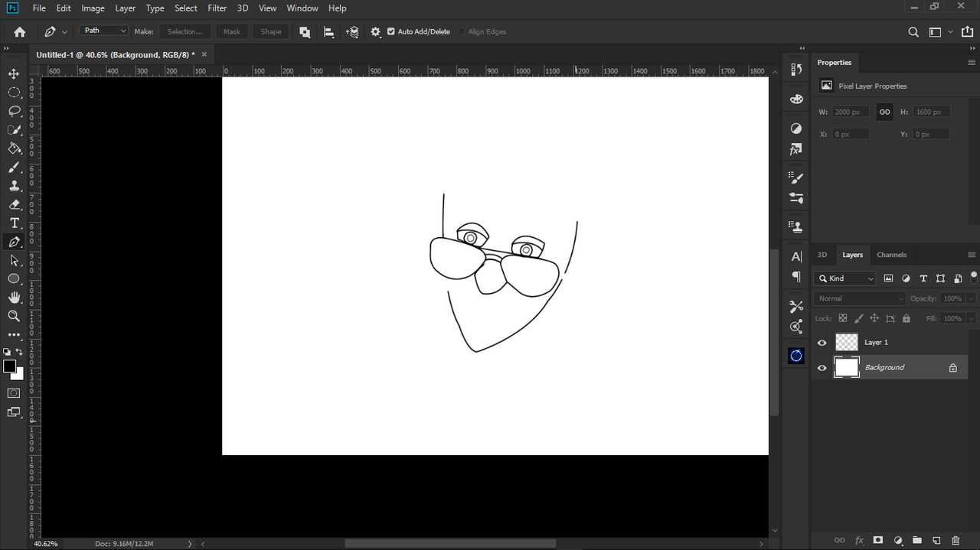Screen dimensions: 980x550
Task: Toggle the pixel layers filter
Action: [x=888, y=278]
